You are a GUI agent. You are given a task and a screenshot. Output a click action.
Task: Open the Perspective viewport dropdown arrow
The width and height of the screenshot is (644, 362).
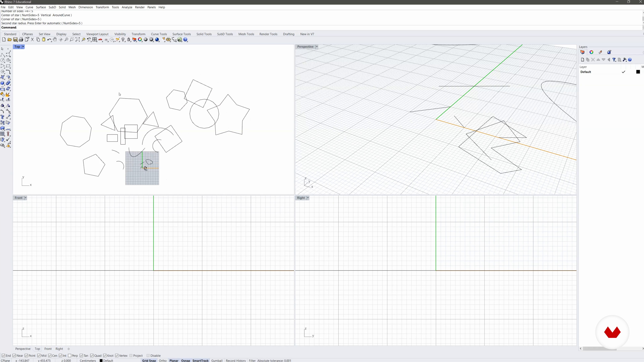[x=317, y=47]
